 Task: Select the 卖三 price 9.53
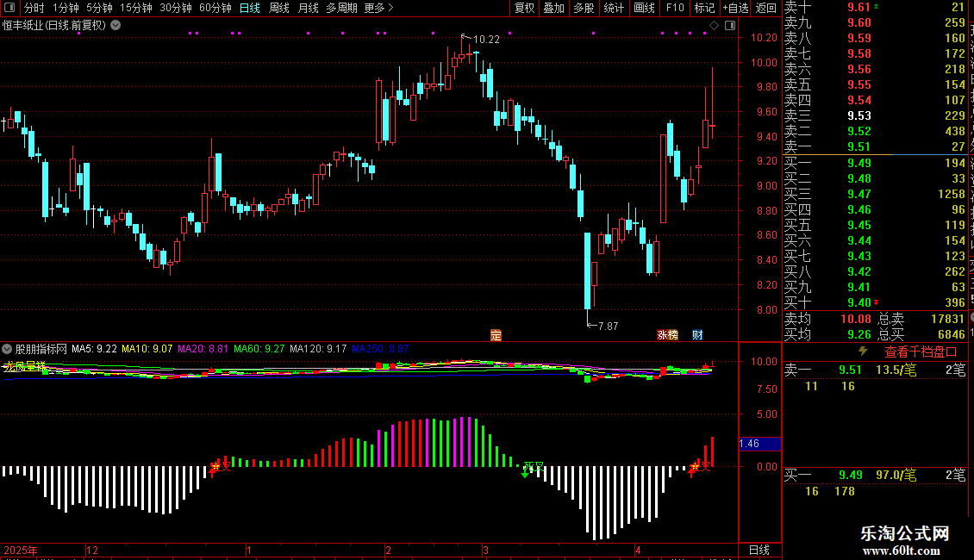pyautogui.click(x=859, y=116)
